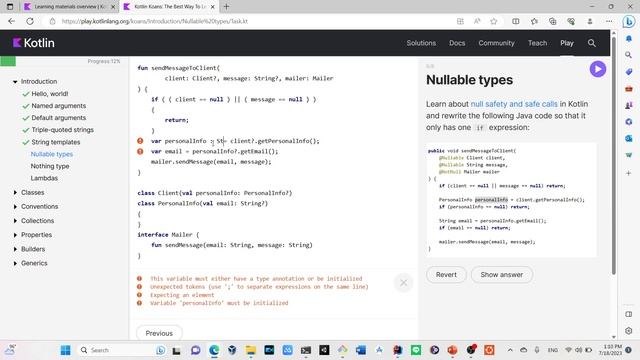Click error marker on email line

(140, 151)
